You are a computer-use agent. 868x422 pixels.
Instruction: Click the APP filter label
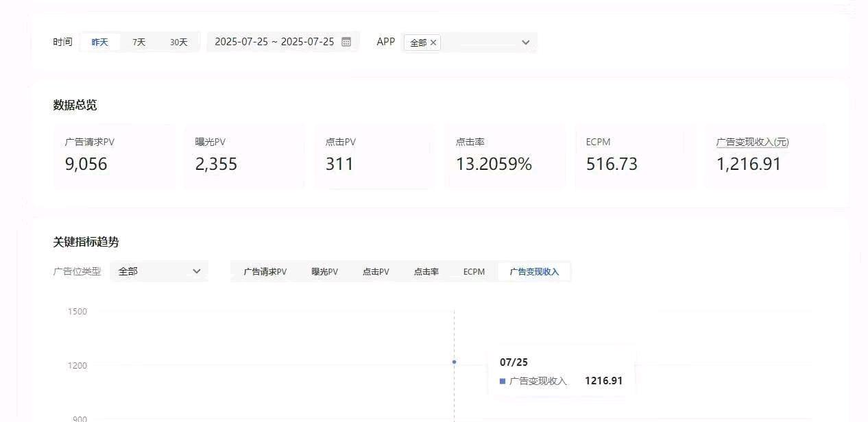coord(386,42)
